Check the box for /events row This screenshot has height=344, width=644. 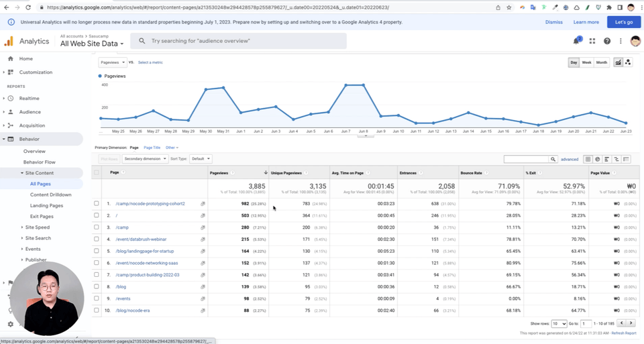click(x=97, y=298)
